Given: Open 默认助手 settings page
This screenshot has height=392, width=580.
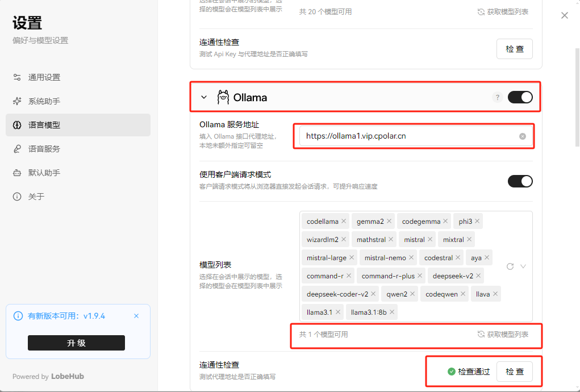Looking at the screenshot, I should click(x=78, y=173).
